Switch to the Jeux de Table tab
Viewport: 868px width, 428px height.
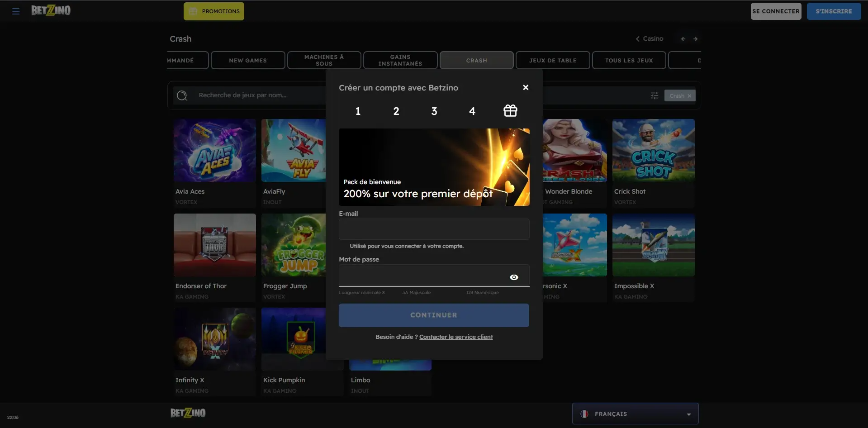pyautogui.click(x=553, y=60)
